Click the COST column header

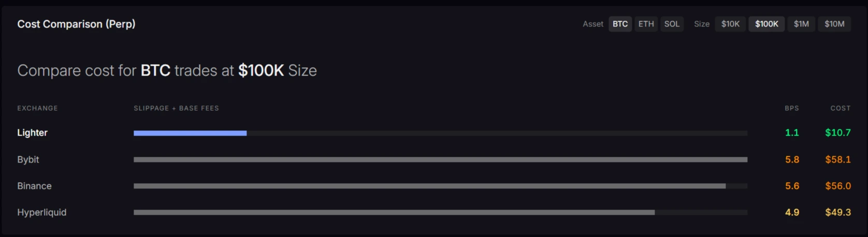(x=840, y=108)
